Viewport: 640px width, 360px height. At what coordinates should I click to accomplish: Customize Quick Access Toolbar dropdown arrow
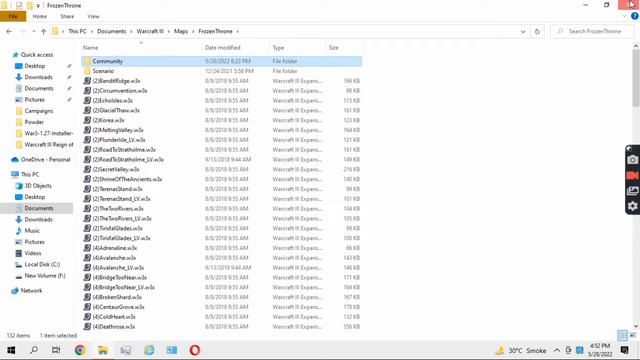coord(38,6)
